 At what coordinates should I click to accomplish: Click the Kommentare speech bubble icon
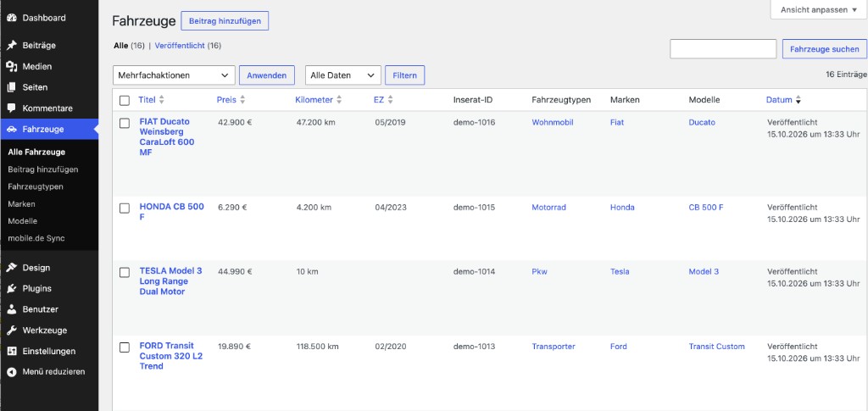12,108
